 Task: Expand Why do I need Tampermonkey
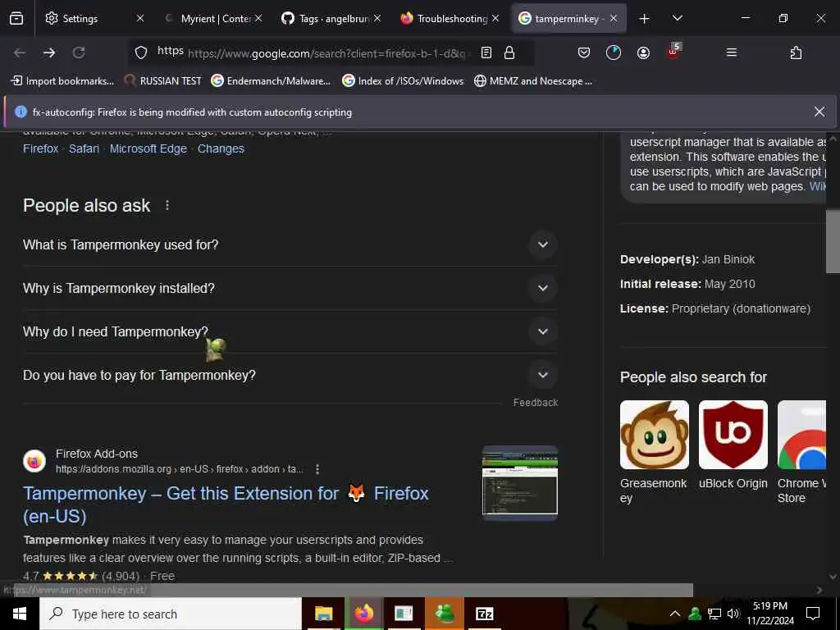[290, 331]
